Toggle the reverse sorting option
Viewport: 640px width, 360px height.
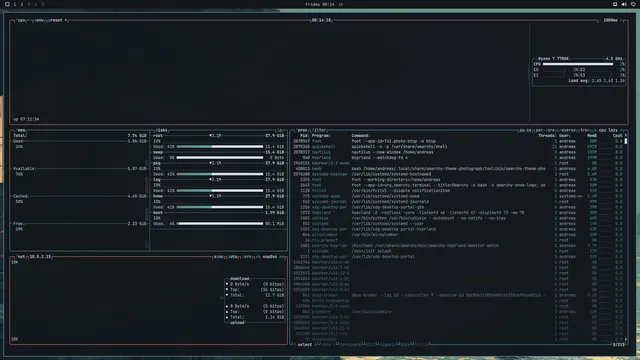567,130
